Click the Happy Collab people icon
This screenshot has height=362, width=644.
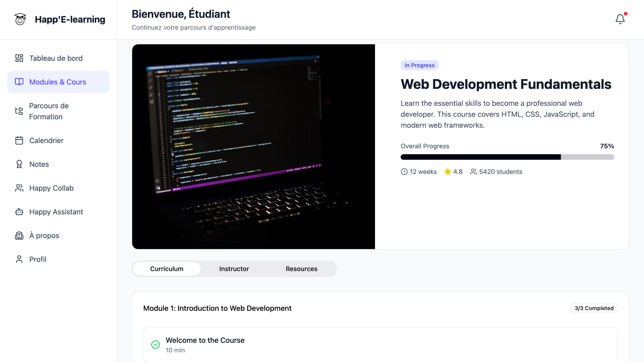19,188
